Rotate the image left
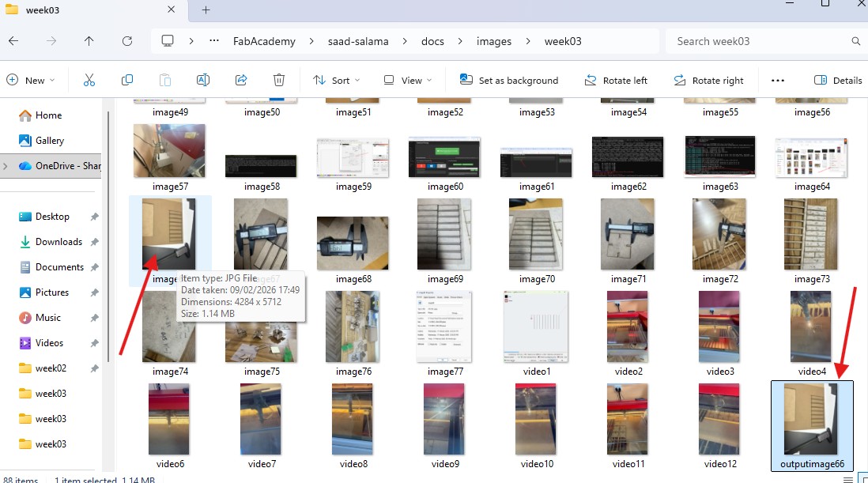The image size is (868, 483). 616,80
